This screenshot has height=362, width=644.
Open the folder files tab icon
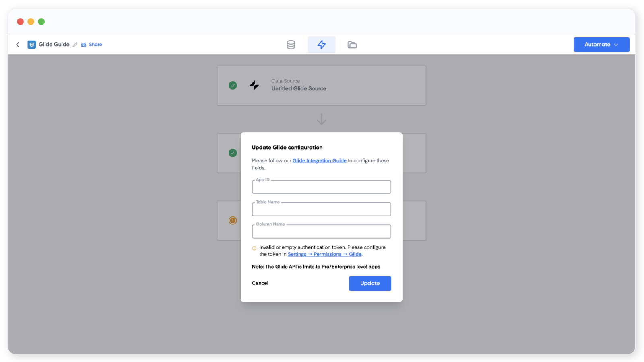[x=352, y=45]
